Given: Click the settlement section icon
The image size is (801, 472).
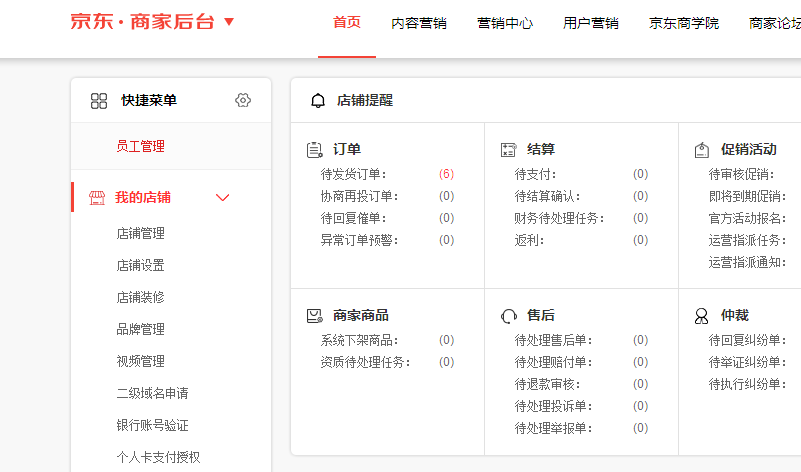Looking at the screenshot, I should [508, 150].
